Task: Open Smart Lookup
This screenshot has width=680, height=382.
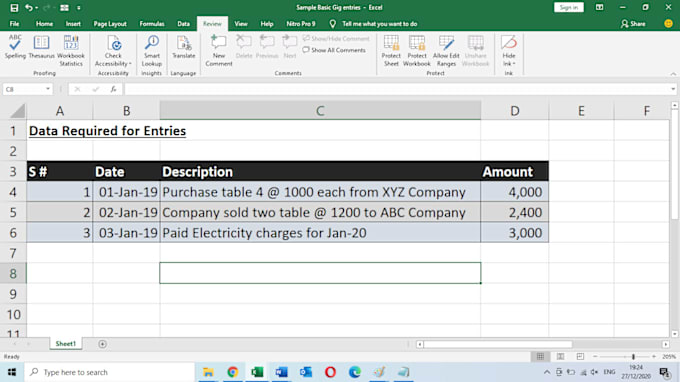Action: pos(152,50)
